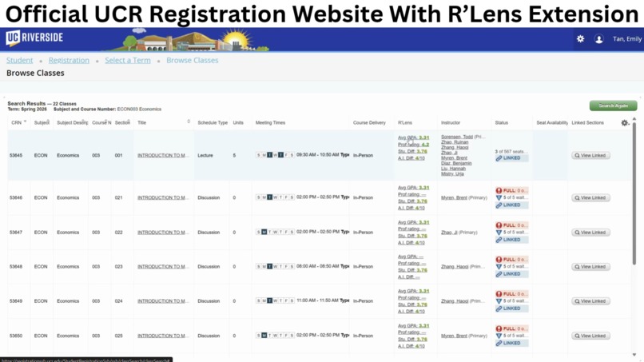Open Myren, Brent link in CRN 53646 row
The image size is (644, 362).
tap(454, 197)
